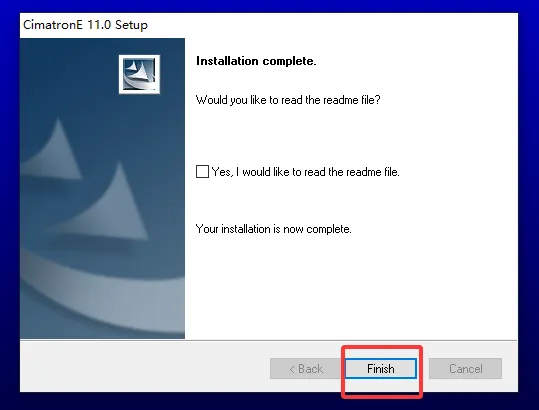The height and width of the screenshot is (410, 539).
Task: Click the grey footer panel left of Back
Action: [x=144, y=367]
